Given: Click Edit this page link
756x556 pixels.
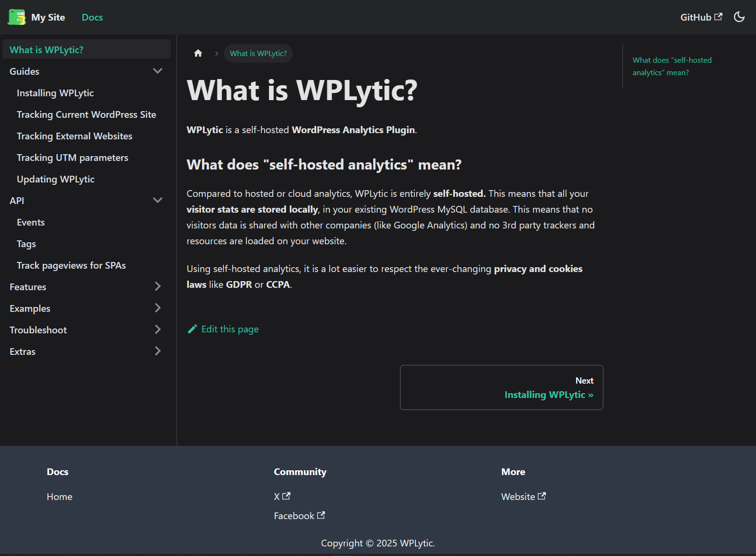Looking at the screenshot, I should [223, 329].
